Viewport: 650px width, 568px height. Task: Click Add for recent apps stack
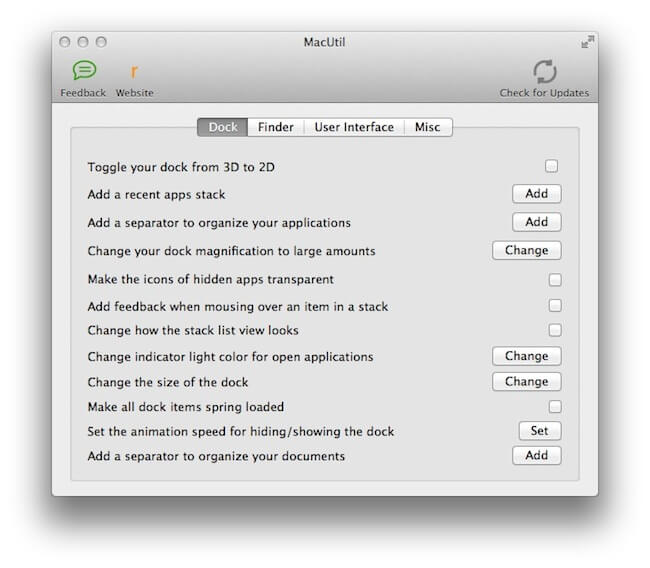pos(537,194)
